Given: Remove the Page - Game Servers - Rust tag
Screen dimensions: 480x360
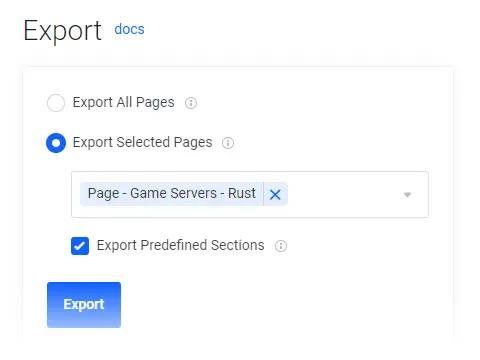Looking at the screenshot, I should (275, 194).
